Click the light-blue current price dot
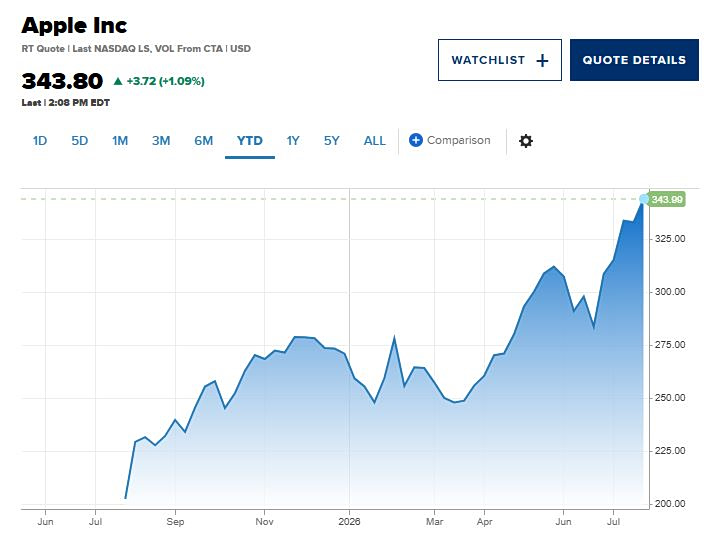 pyautogui.click(x=644, y=199)
